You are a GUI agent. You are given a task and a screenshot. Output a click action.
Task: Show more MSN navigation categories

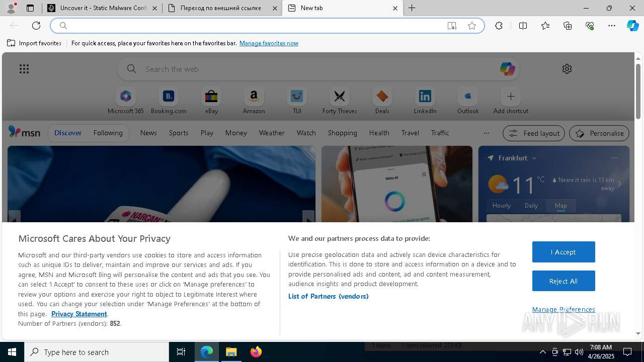(x=486, y=133)
